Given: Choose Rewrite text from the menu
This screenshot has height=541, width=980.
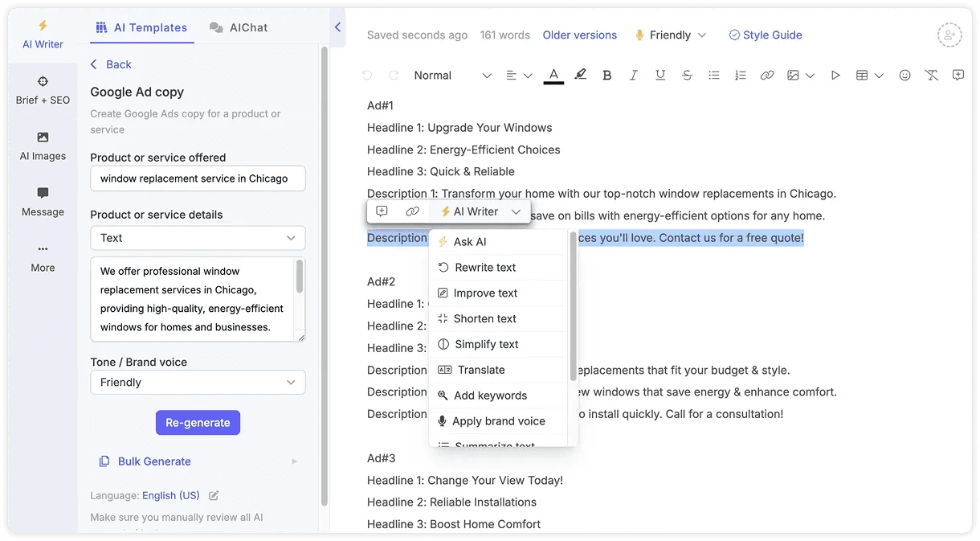Looking at the screenshot, I should (499, 268).
